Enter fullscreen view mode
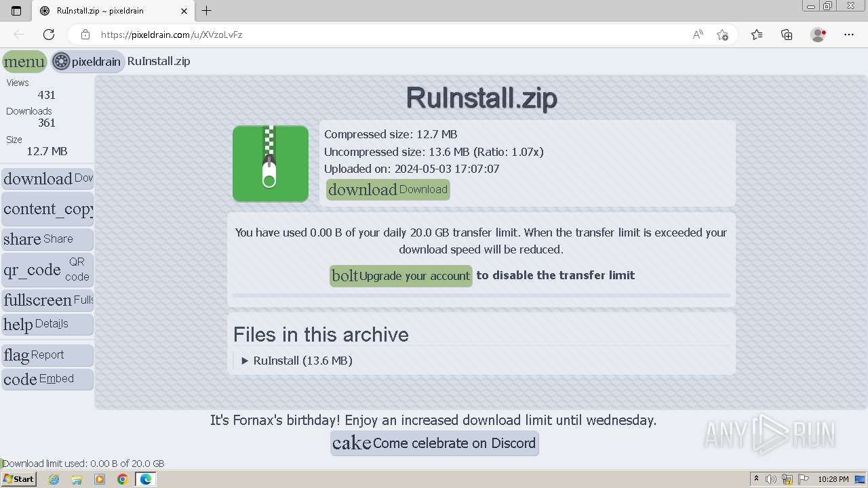 pyautogui.click(x=47, y=300)
